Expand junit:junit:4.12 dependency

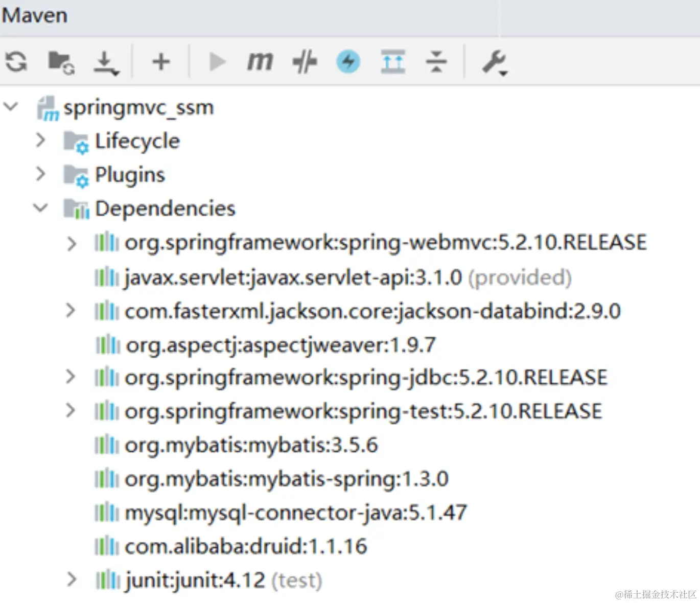pos(72,579)
